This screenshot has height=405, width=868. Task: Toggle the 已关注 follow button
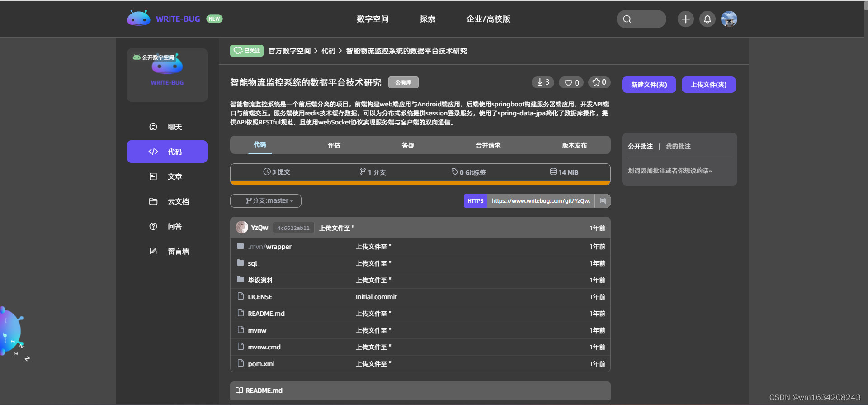[x=247, y=51]
